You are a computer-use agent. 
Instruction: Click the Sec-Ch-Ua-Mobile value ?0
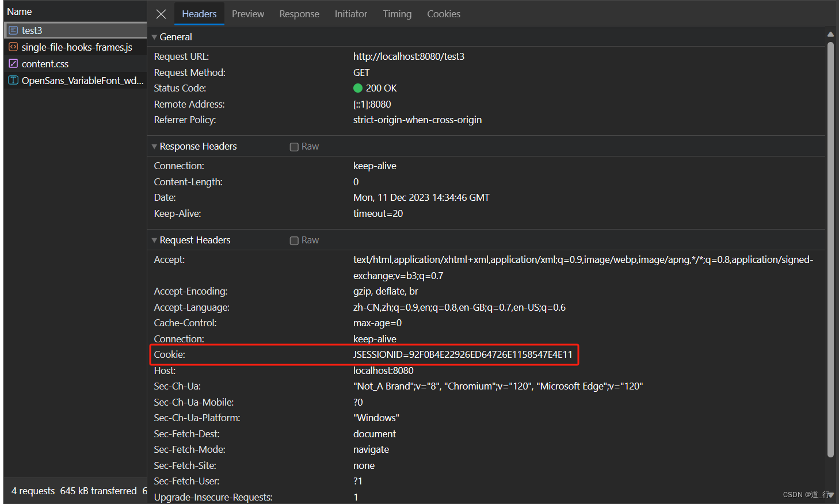358,402
